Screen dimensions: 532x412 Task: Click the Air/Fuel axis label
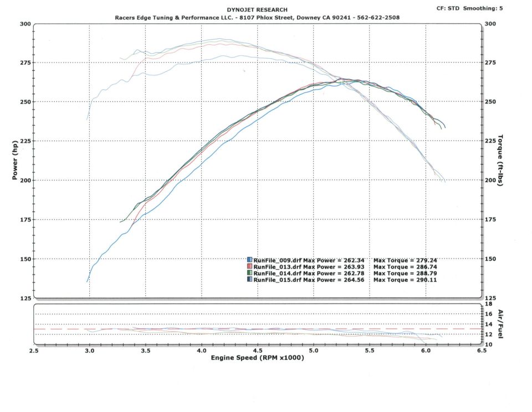pyautogui.click(x=500, y=324)
